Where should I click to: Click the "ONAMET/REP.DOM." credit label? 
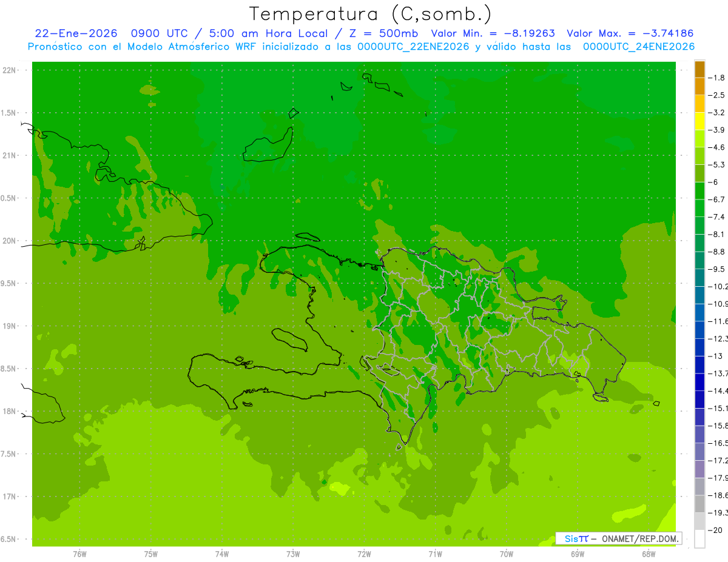pyautogui.click(x=640, y=538)
